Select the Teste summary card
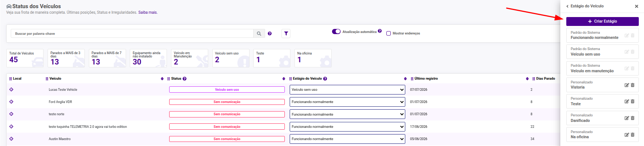Viewport: 644px width, 146px height. pos(272,58)
